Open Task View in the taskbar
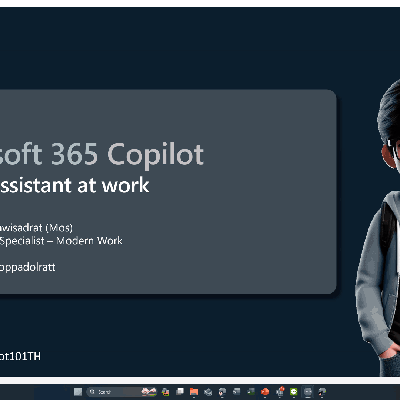This screenshot has height=400, width=400. tap(180, 392)
